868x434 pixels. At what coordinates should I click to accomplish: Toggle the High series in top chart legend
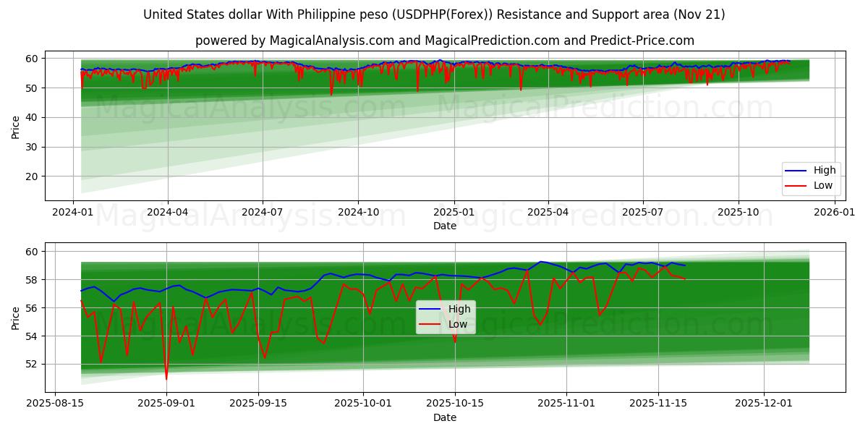[x=825, y=170]
